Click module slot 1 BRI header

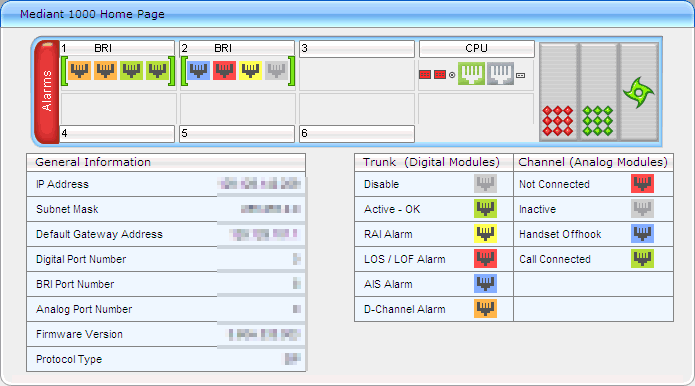click(x=117, y=48)
